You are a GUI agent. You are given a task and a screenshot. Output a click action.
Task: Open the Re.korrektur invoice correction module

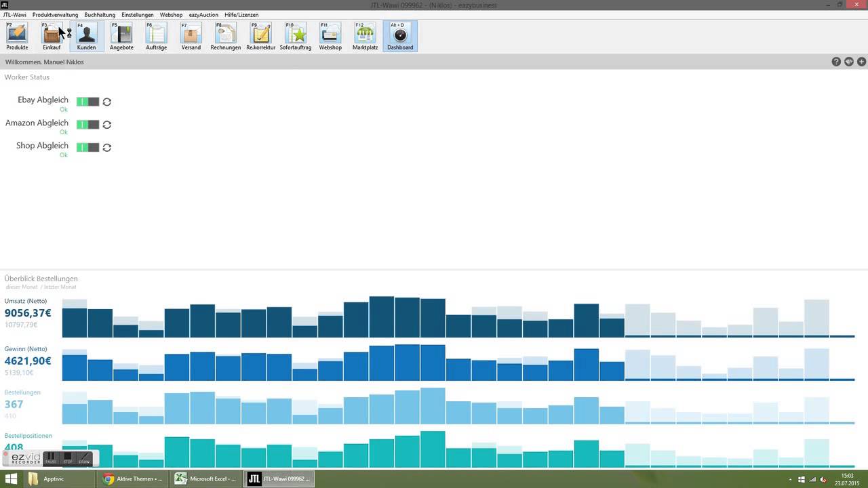click(260, 37)
